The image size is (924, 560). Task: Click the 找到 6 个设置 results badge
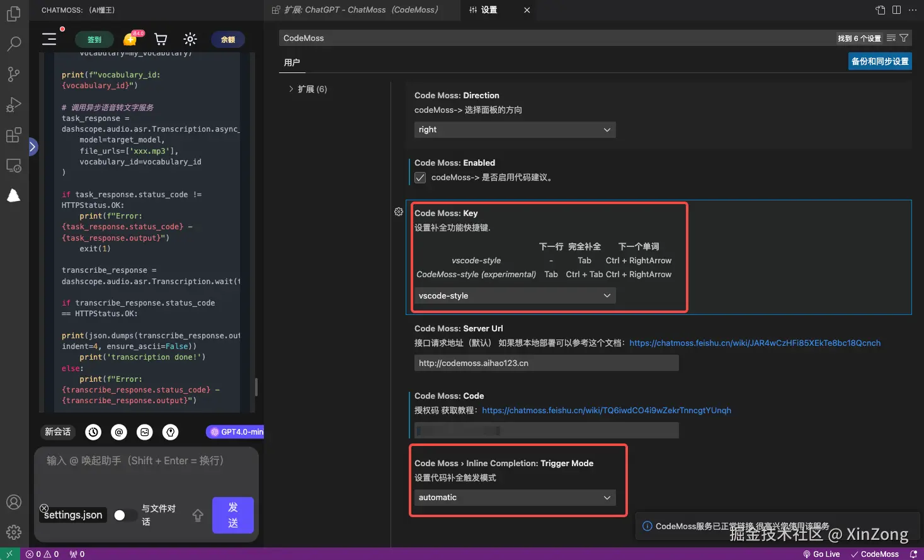(859, 38)
